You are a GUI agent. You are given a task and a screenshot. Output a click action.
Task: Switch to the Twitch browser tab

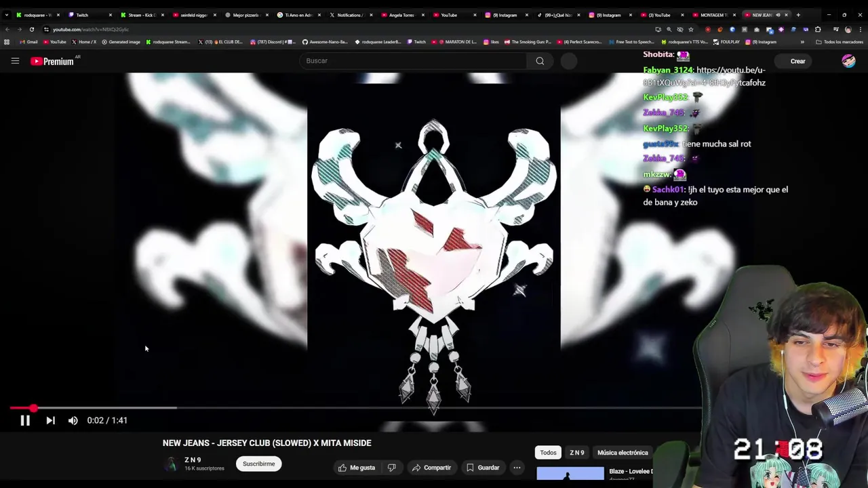(x=90, y=15)
